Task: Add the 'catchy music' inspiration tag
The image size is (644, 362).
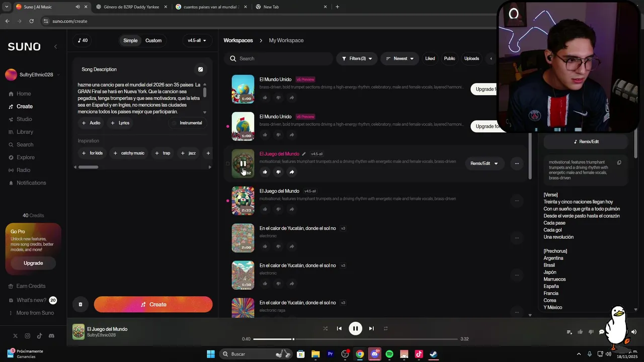Action: point(129,153)
